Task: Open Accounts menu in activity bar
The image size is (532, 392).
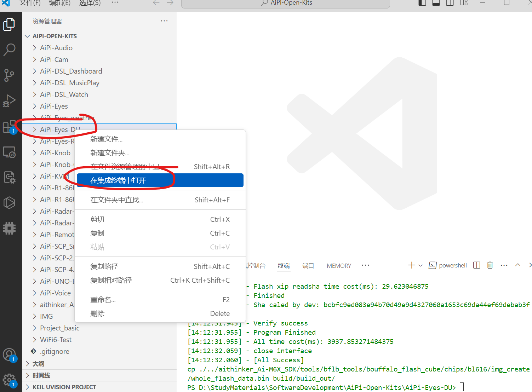Action: [x=9, y=355]
